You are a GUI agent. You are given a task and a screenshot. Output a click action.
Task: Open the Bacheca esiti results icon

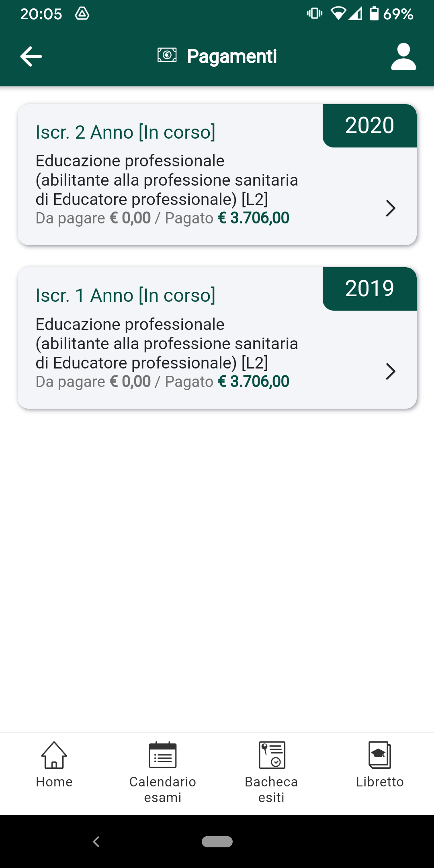coord(272,755)
